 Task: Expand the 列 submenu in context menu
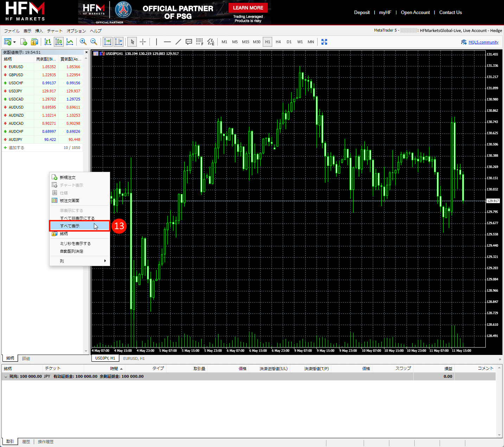coord(105,261)
